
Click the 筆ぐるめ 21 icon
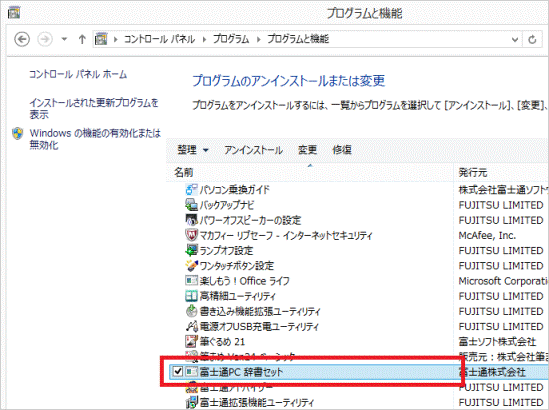191,341
